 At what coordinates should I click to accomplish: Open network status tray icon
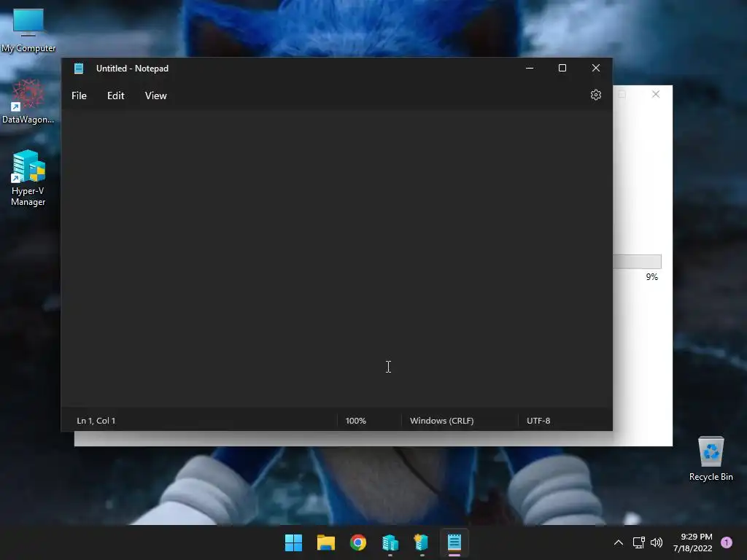(638, 542)
